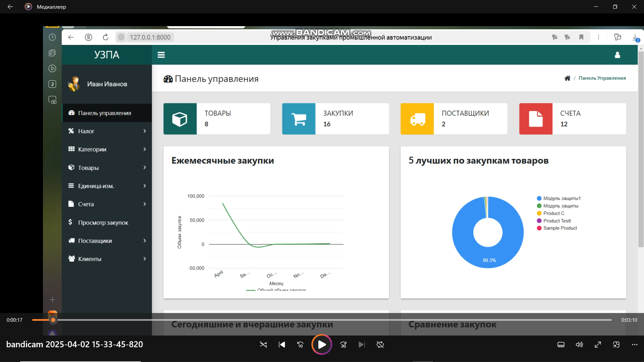The image size is (644, 362).
Task: Click the blue shopping cart tile icon
Action: pyautogui.click(x=299, y=119)
